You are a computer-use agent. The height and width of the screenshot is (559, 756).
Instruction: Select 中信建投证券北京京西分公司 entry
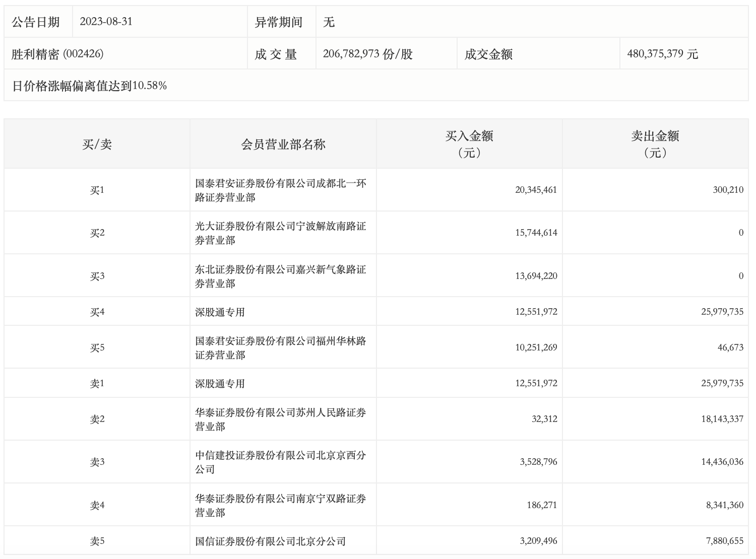[x=281, y=462]
